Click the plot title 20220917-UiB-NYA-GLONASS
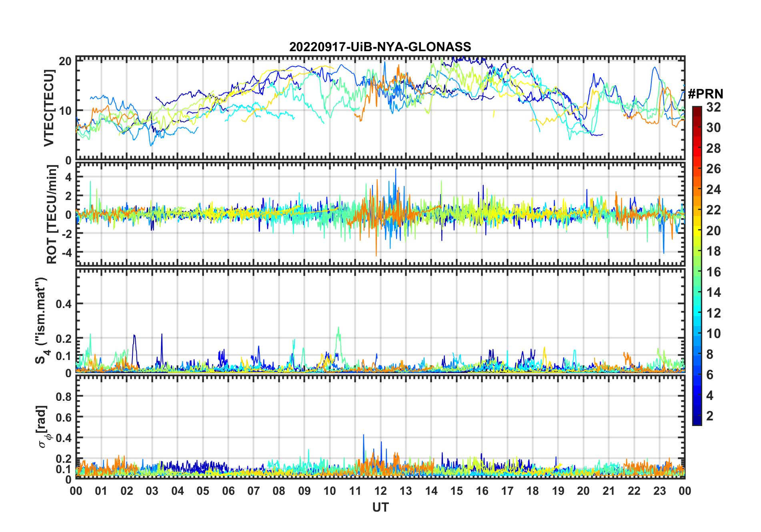The width and height of the screenshot is (761, 532). click(380, 47)
